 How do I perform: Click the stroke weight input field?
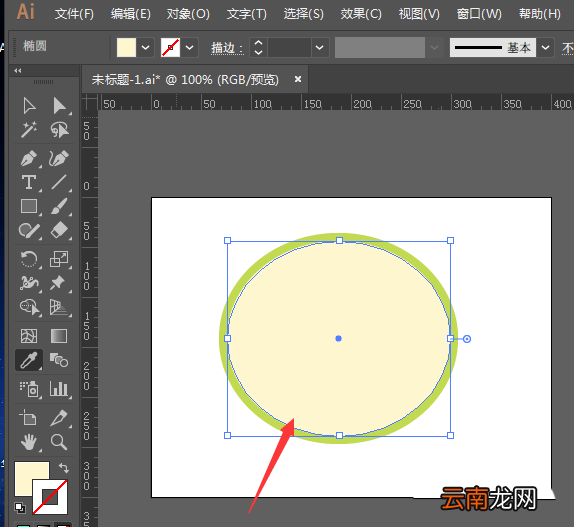(x=289, y=48)
